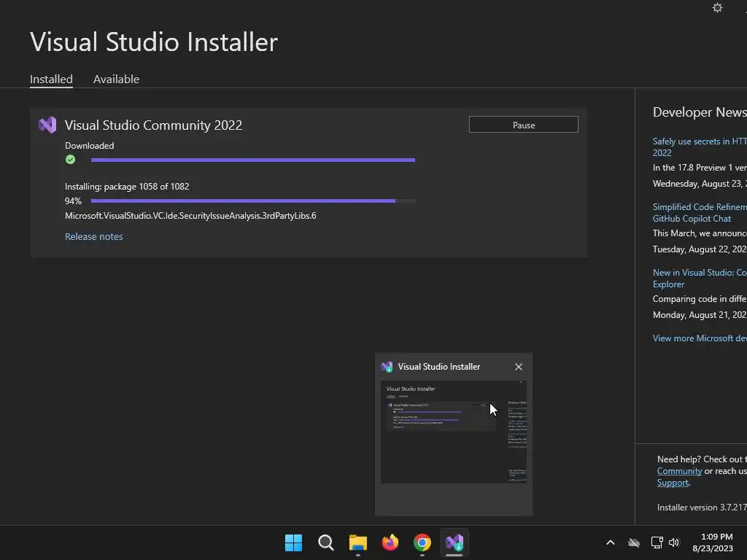Close the Visual Studio Installer taskbar preview

coord(519,367)
